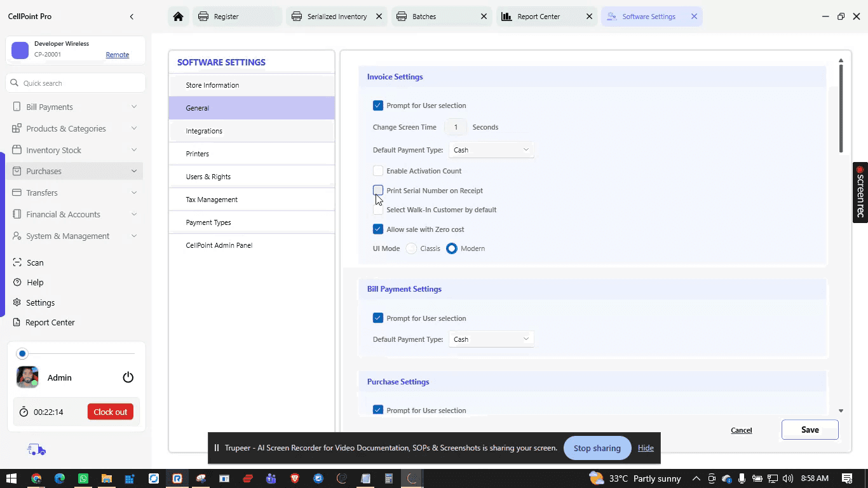
Task: Click the Purchases sidebar icon
Action: click(17, 171)
